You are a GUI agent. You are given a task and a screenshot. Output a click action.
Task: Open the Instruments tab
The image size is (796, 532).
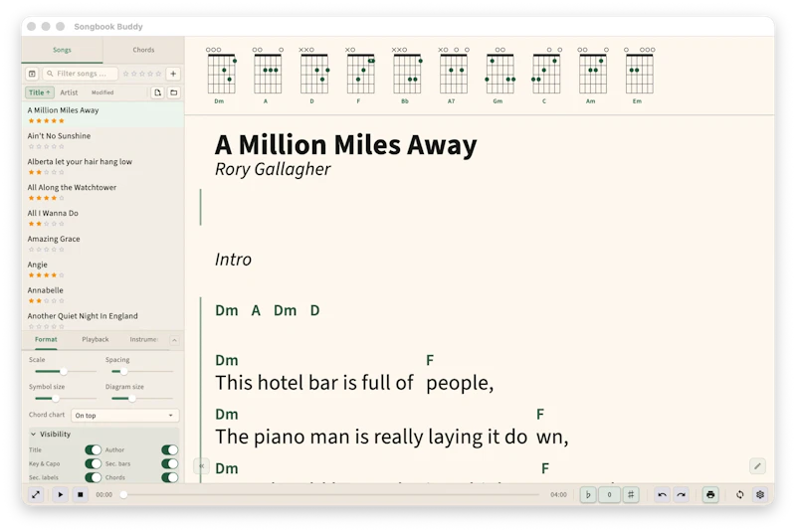tap(143, 339)
